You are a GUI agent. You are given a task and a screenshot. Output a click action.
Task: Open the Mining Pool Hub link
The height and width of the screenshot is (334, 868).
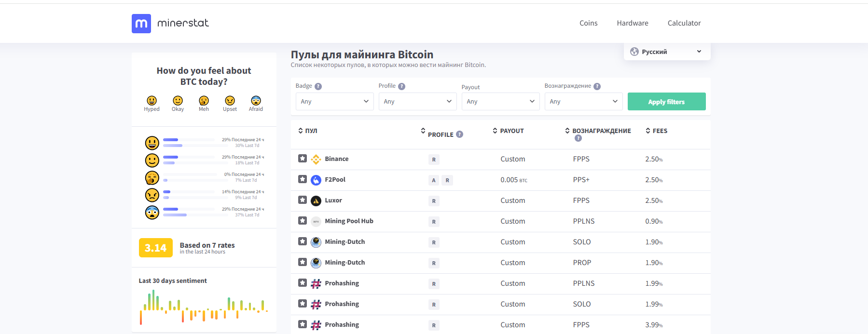[349, 221]
